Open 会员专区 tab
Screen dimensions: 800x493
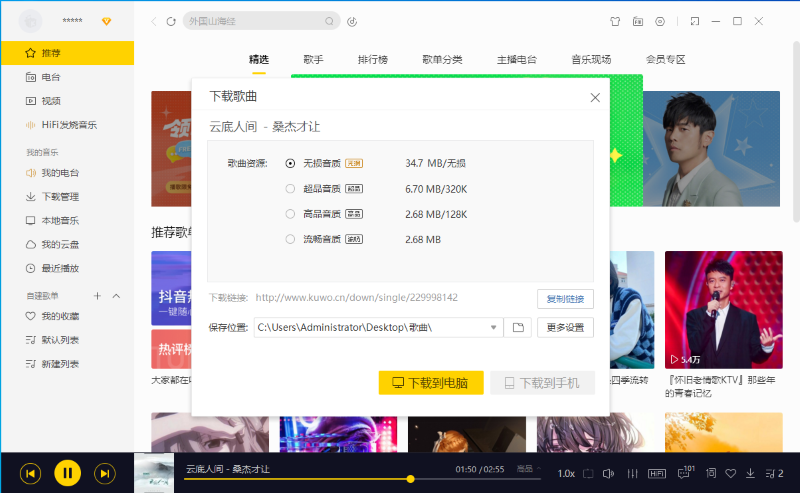click(x=666, y=60)
